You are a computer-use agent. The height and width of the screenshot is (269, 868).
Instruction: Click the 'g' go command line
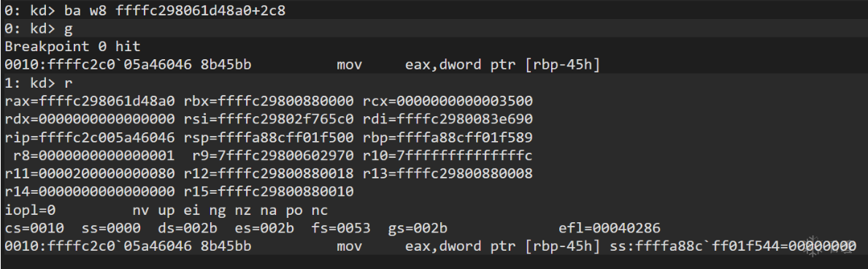coord(39,29)
